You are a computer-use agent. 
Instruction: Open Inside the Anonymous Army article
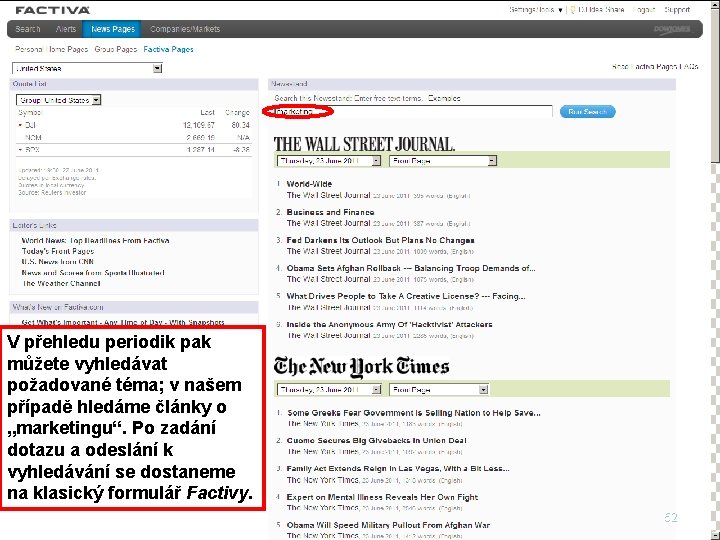tap(389, 324)
